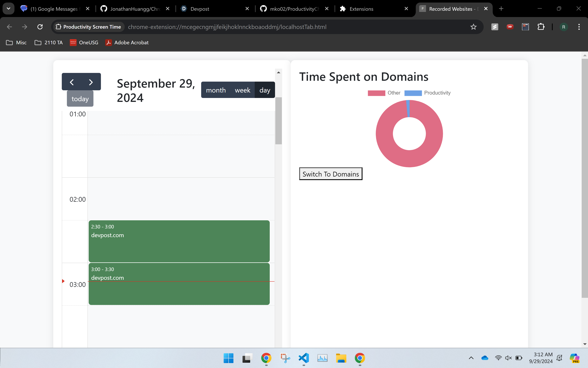Viewport: 588px width, 368px height.
Task: Open the Extensions puzzle icon in toolbar
Action: point(541,27)
